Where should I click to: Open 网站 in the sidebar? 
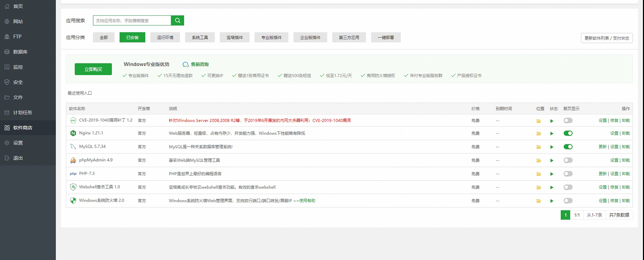[x=28, y=21]
